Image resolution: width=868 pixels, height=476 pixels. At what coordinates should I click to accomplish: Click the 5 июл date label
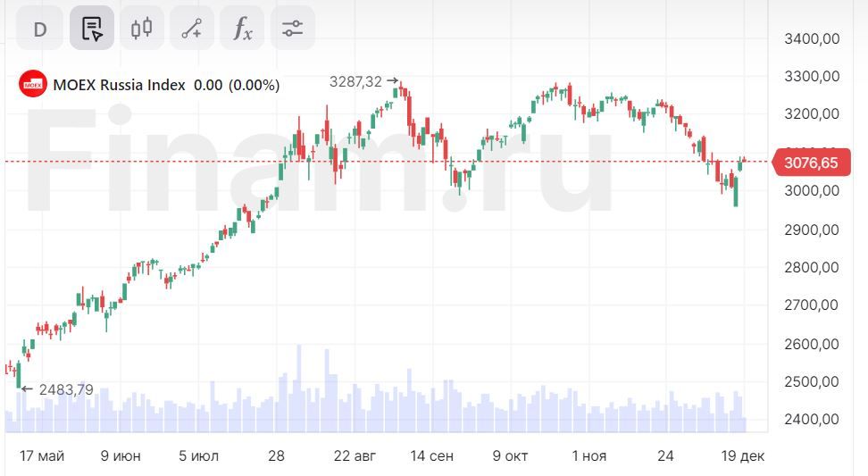pyautogui.click(x=198, y=456)
